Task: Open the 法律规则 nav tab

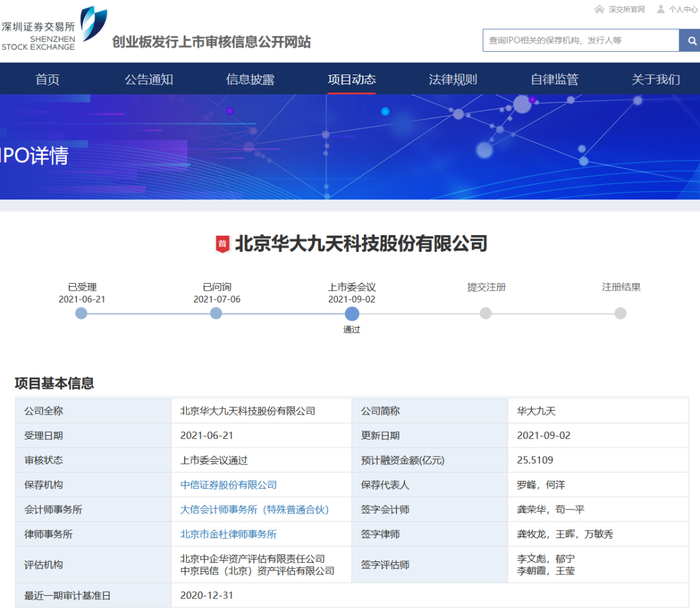Action: (x=452, y=80)
